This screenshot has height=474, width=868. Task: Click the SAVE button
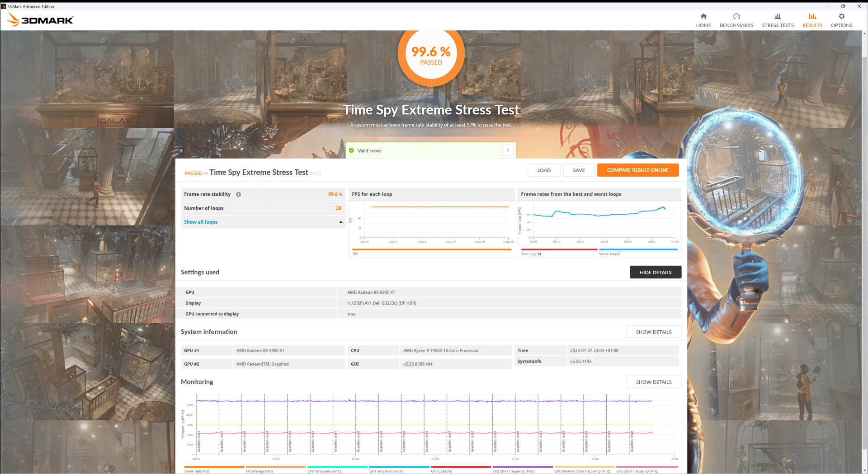click(579, 170)
